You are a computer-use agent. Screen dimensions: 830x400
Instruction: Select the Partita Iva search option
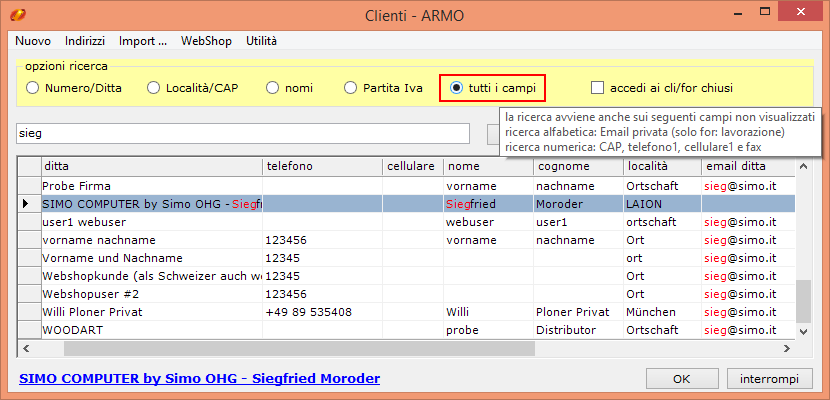point(350,88)
